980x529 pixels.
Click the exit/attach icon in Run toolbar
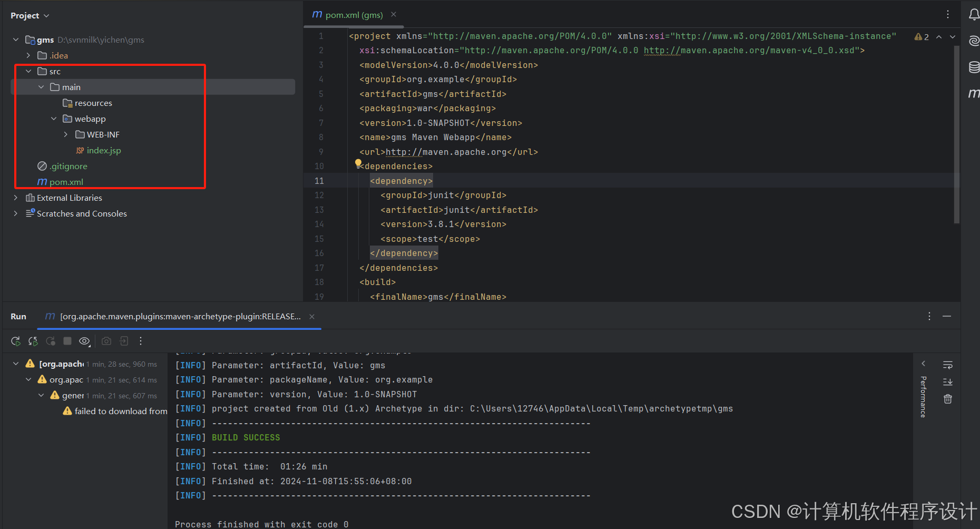click(x=124, y=341)
